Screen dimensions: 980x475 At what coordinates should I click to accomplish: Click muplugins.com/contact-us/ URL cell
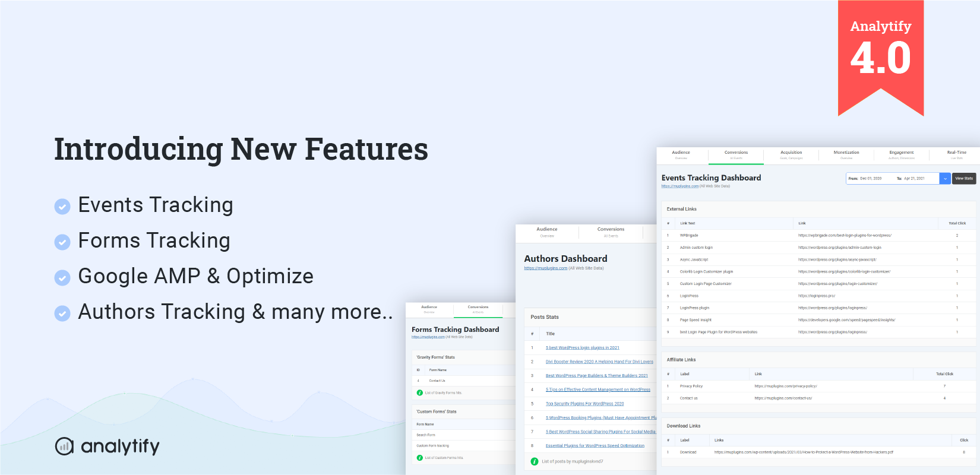[783, 398]
